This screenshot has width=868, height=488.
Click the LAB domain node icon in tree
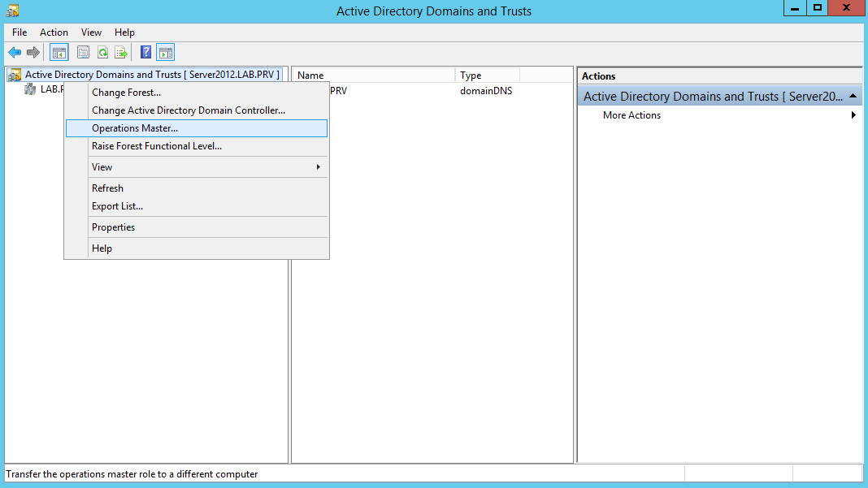(x=30, y=89)
